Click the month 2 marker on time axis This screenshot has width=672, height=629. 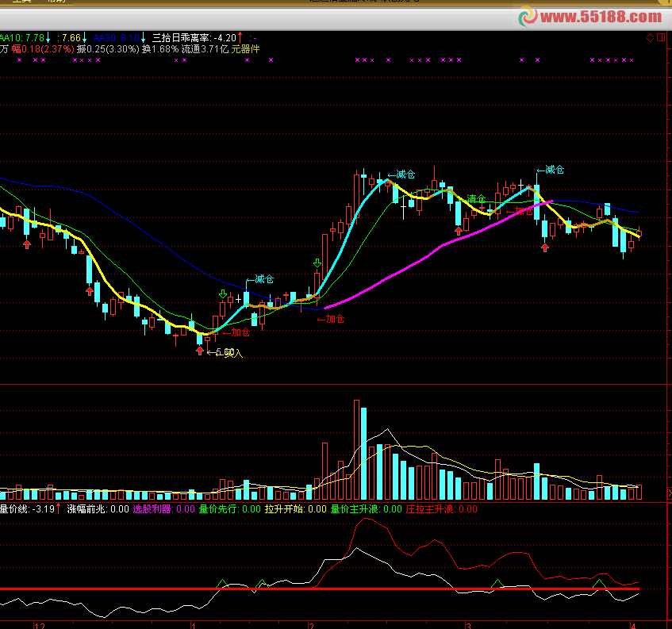[313, 625]
